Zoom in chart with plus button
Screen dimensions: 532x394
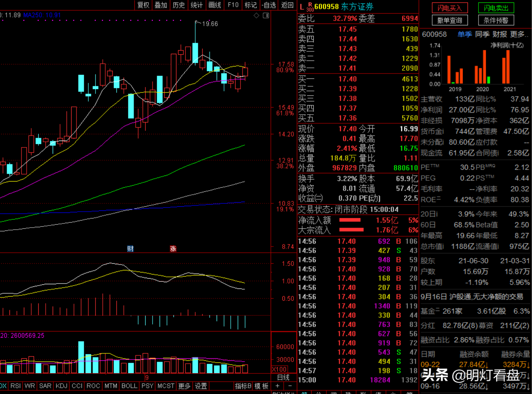tap(278, 386)
